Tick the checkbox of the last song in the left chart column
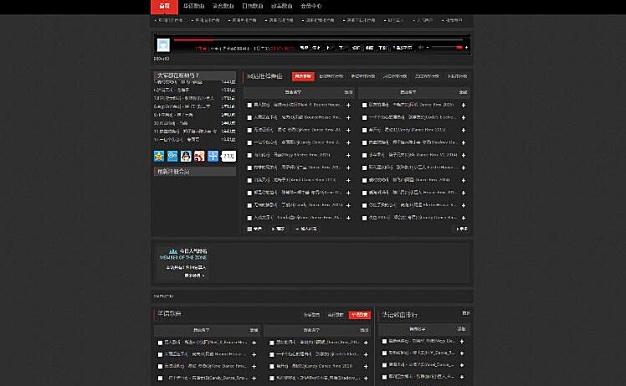The image size is (626, 386). point(250,218)
